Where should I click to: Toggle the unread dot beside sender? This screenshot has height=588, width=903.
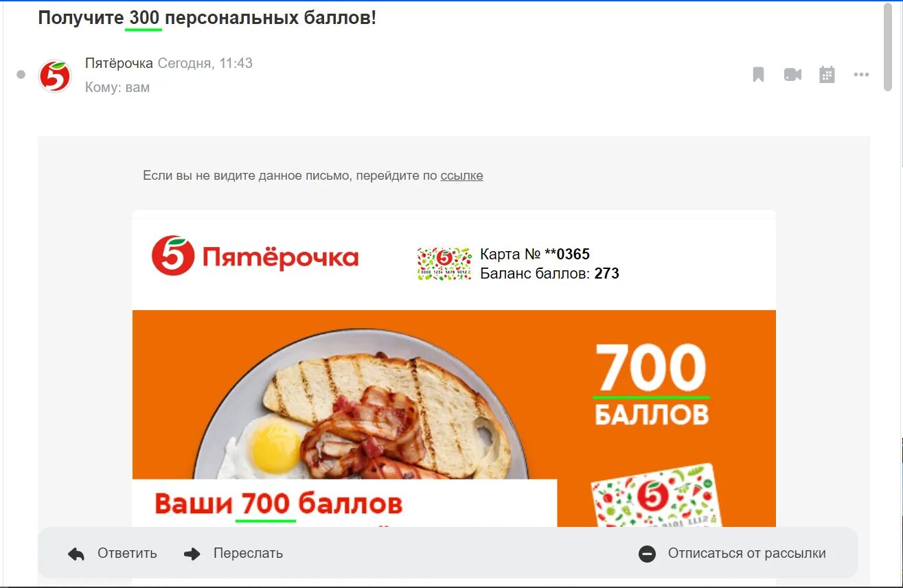tap(21, 75)
